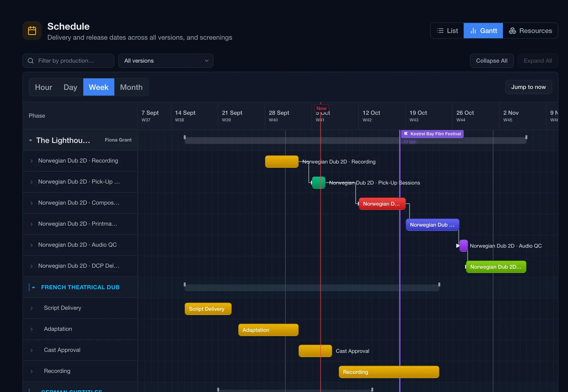This screenshot has height=392, width=568.
Task: Switch to List view
Action: click(x=447, y=31)
